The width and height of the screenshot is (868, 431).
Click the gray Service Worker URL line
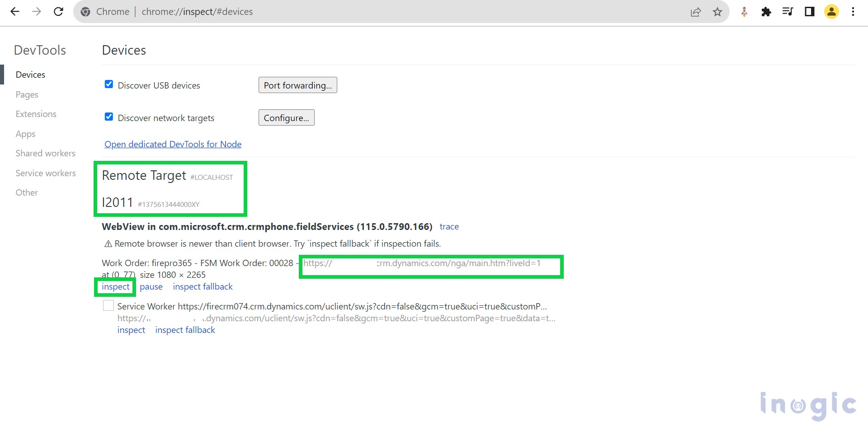tap(336, 318)
